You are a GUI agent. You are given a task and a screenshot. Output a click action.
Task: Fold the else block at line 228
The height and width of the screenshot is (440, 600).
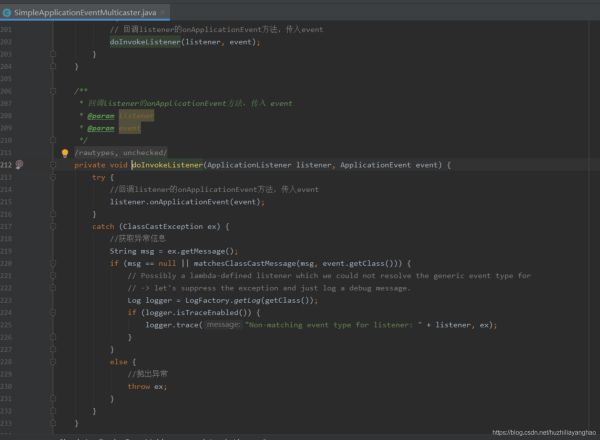53,361
